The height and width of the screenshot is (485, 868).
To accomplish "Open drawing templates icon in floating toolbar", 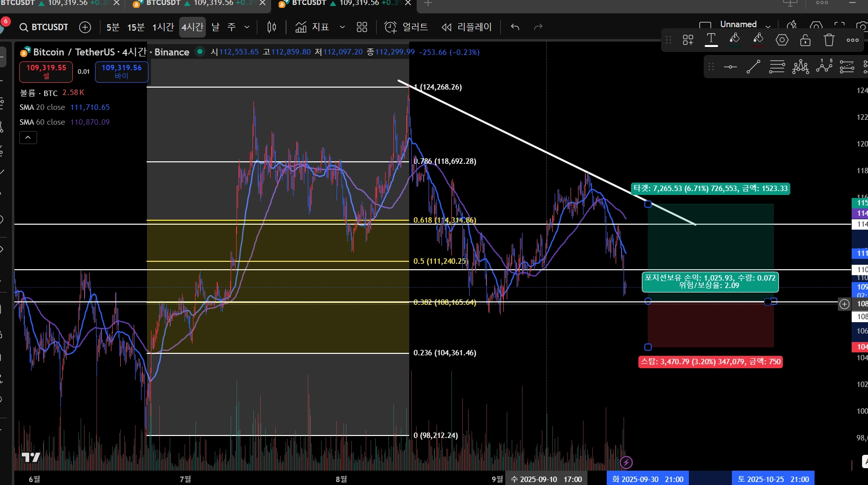I will pos(688,40).
